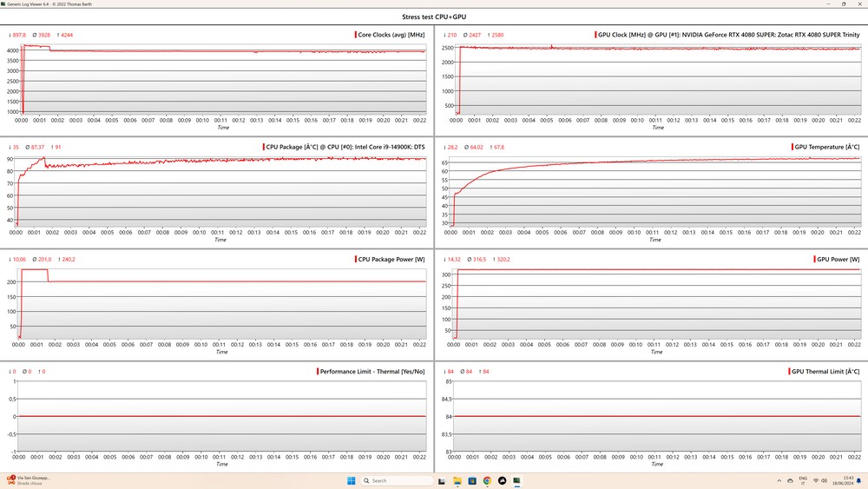Click the Stress test CPU+GPU title
Screen dimensions: 868x489
[x=434, y=17]
